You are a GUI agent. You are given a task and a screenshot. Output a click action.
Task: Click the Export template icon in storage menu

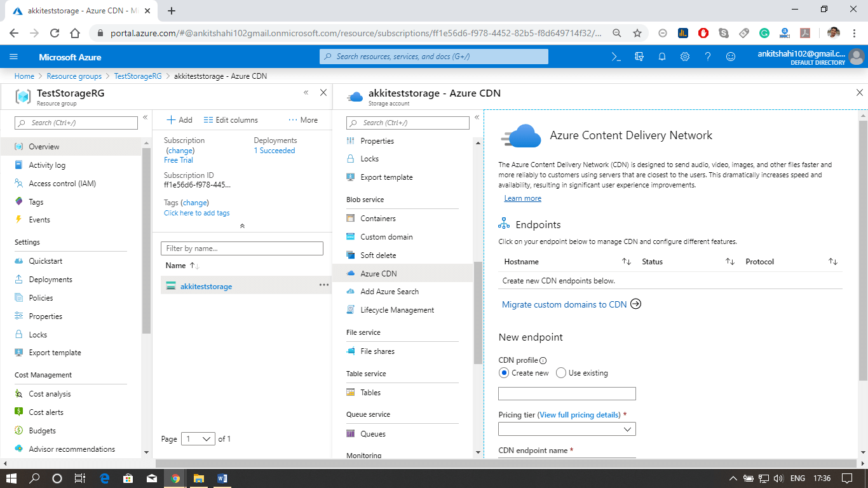[350, 177]
